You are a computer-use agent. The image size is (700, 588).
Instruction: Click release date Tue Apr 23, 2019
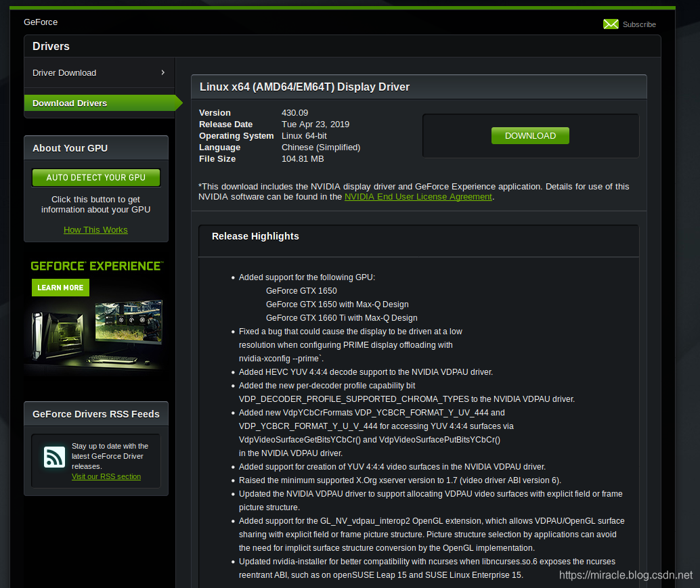coord(315,125)
